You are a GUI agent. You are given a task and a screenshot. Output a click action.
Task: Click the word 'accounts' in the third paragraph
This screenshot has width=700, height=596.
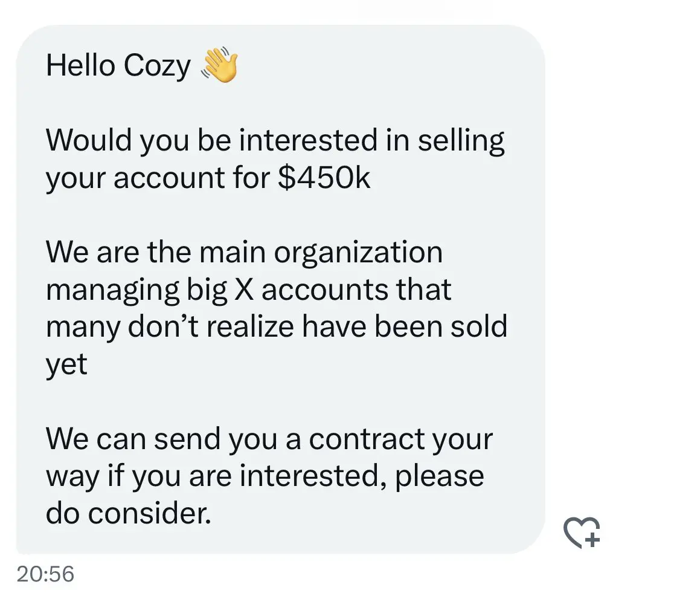[x=324, y=290]
